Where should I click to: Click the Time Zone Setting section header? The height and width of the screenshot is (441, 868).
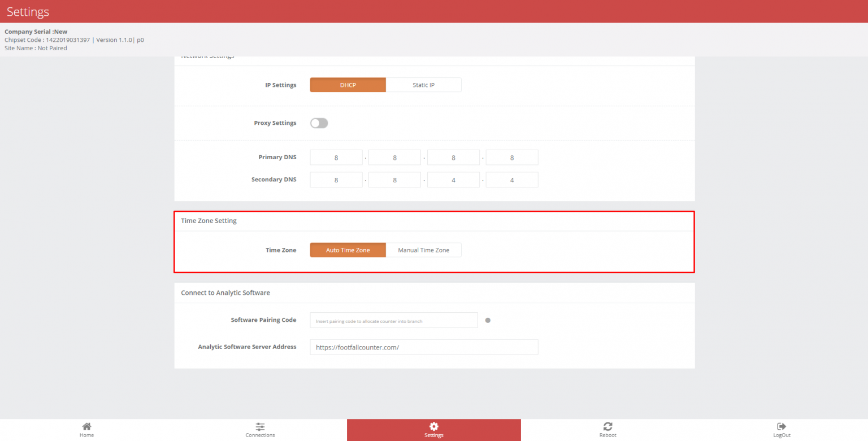coord(209,221)
